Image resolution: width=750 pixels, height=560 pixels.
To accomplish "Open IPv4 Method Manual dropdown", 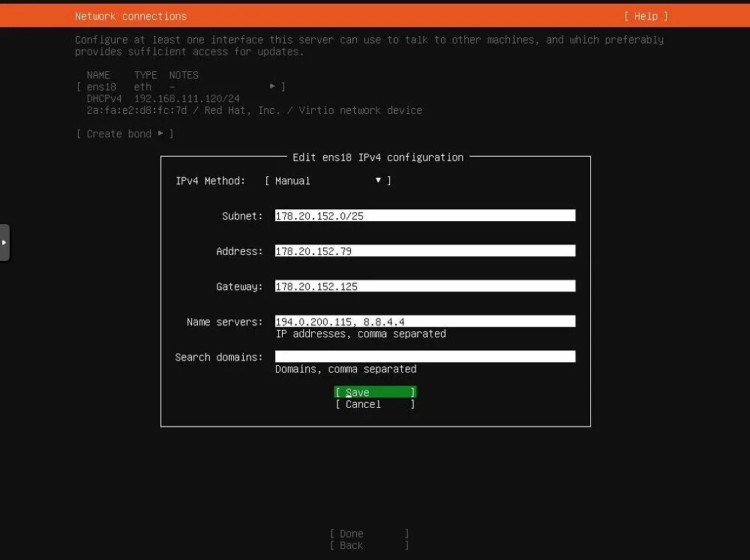I will pos(328,181).
